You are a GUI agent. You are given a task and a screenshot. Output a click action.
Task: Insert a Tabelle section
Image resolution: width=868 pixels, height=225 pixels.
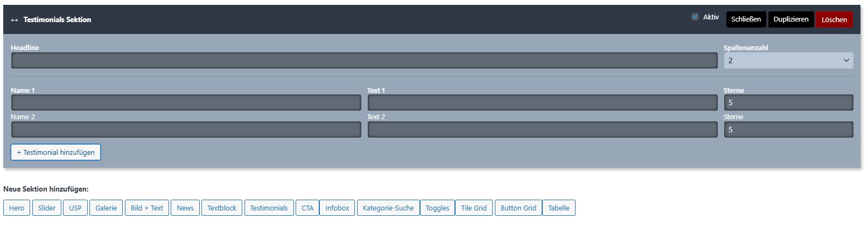click(x=558, y=208)
